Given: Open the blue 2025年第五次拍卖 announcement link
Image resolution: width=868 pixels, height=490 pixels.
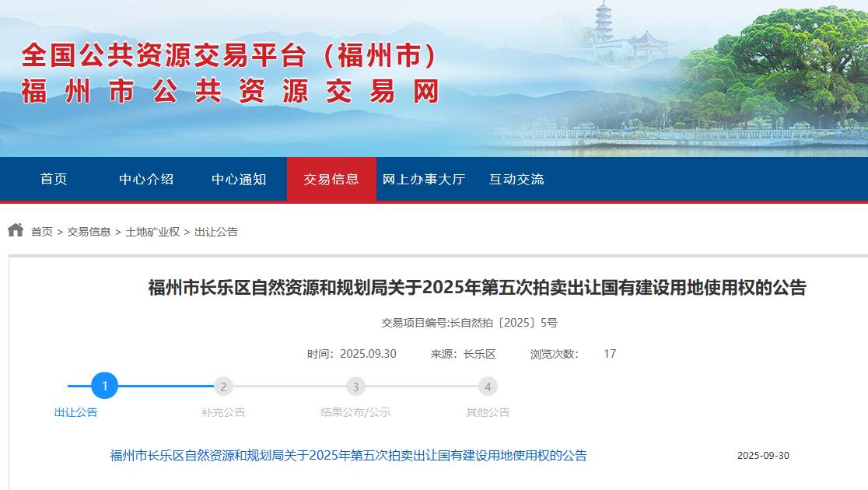Looking at the screenshot, I should [348, 455].
